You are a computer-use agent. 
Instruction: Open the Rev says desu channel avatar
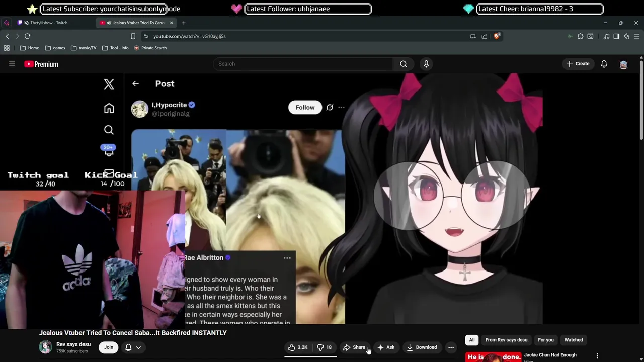(x=46, y=347)
